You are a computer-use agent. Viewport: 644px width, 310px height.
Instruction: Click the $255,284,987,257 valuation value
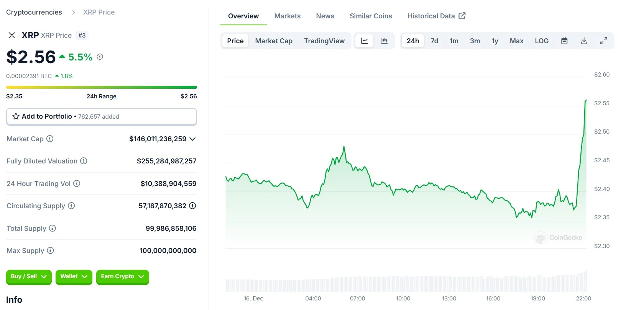pyautogui.click(x=167, y=161)
